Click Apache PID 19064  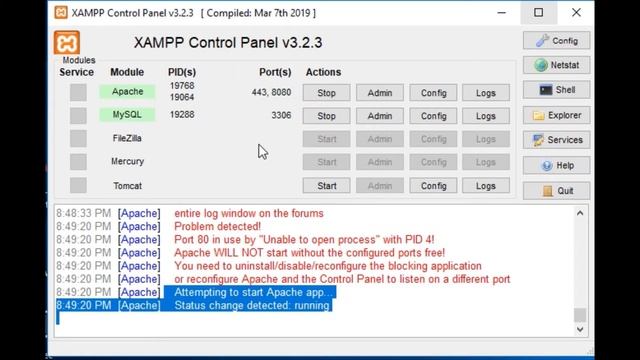(182, 97)
